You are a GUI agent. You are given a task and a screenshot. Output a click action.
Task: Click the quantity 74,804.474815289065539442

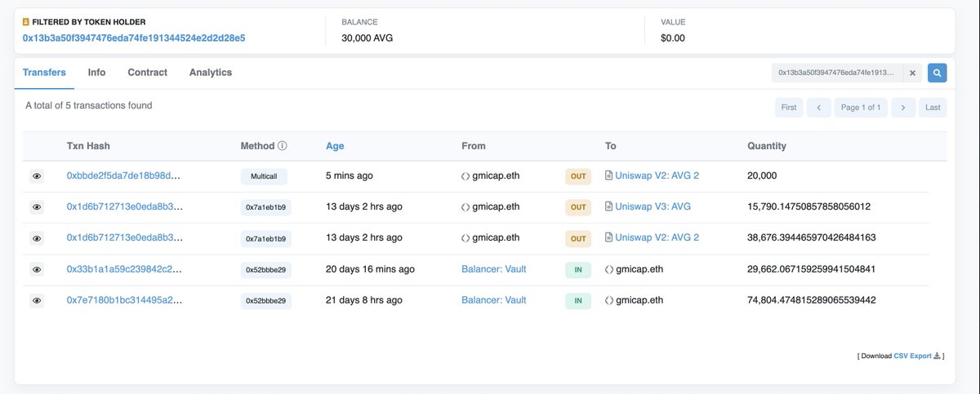coord(812,300)
